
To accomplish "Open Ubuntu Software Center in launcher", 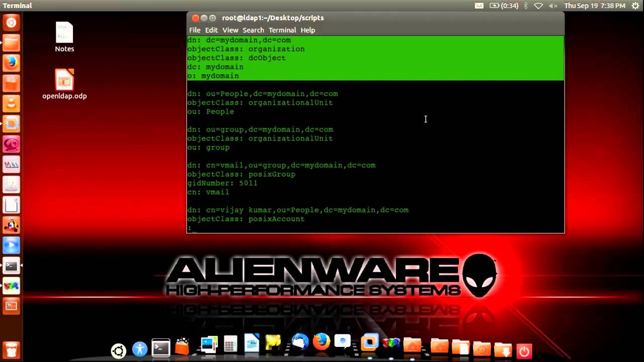I will [x=11, y=83].
